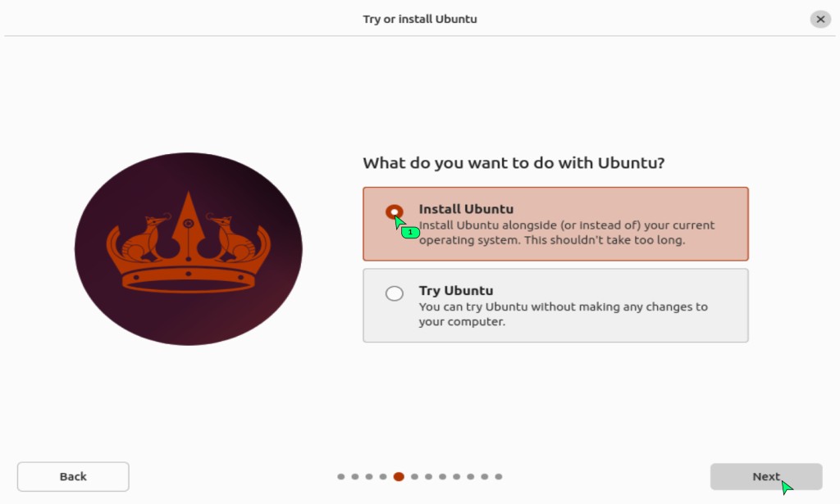This screenshot has height=504, width=840.
Task: Click the fourth page indicator dot
Action: (x=383, y=476)
